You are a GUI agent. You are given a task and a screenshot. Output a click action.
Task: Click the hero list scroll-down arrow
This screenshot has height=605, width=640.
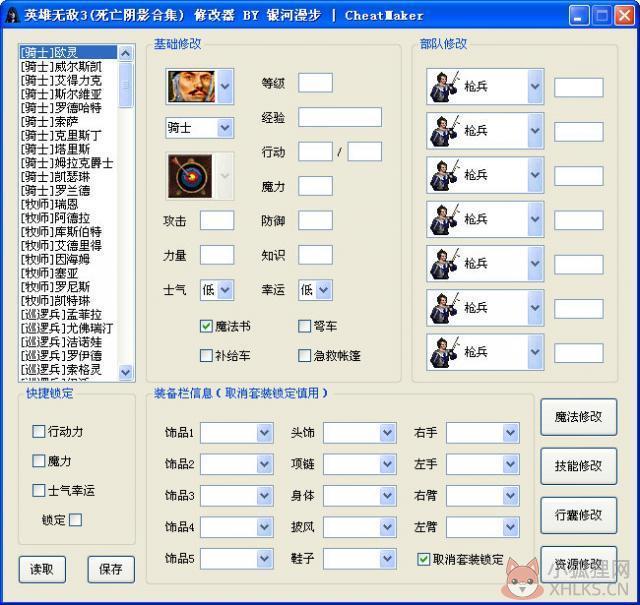pos(126,372)
